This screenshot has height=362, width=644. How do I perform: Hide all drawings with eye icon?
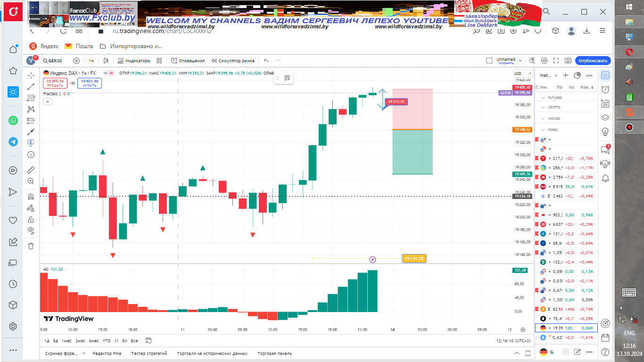[x=31, y=230]
